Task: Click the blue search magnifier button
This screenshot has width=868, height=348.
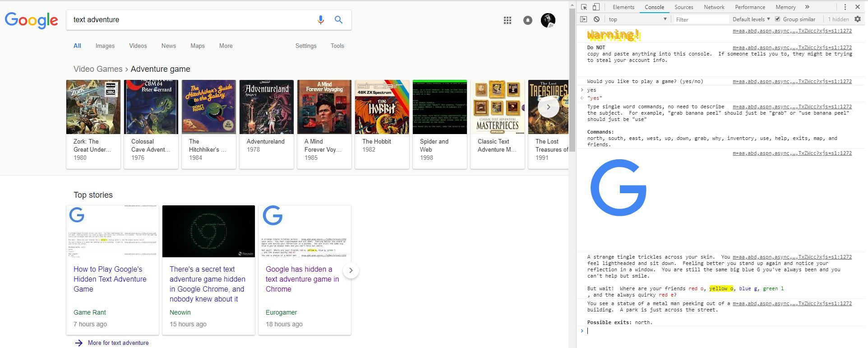Action: [338, 20]
